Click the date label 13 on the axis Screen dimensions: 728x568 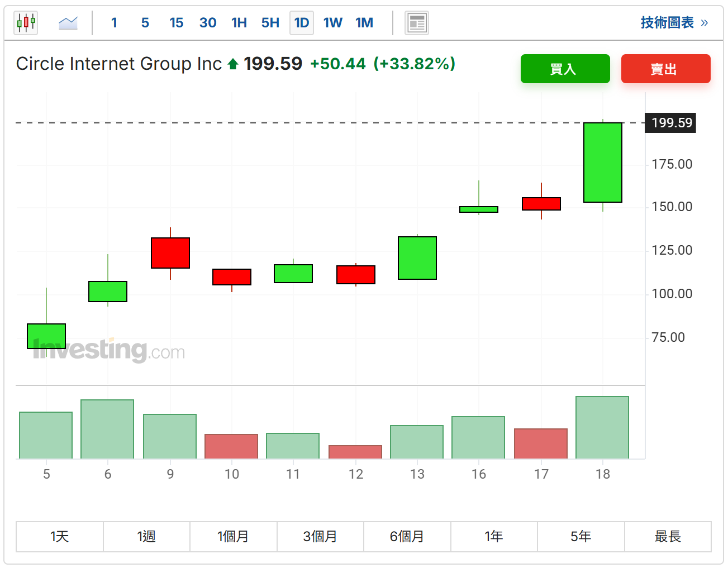pyautogui.click(x=417, y=474)
